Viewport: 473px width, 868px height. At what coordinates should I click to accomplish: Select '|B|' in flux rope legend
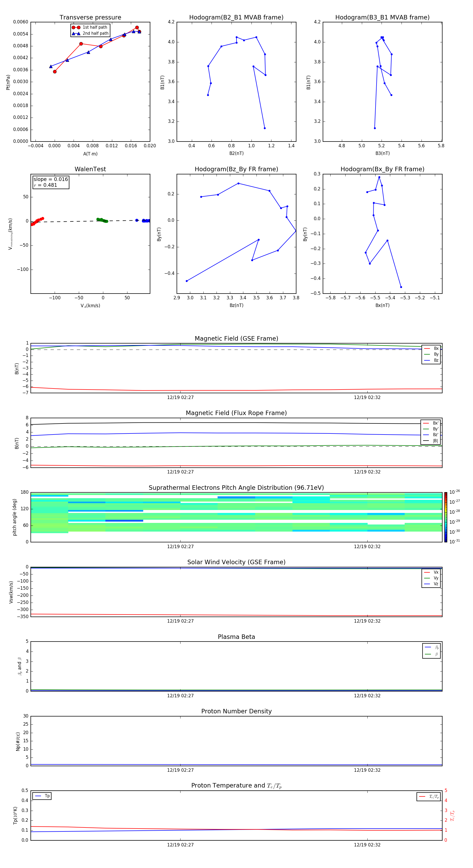[431, 441]
